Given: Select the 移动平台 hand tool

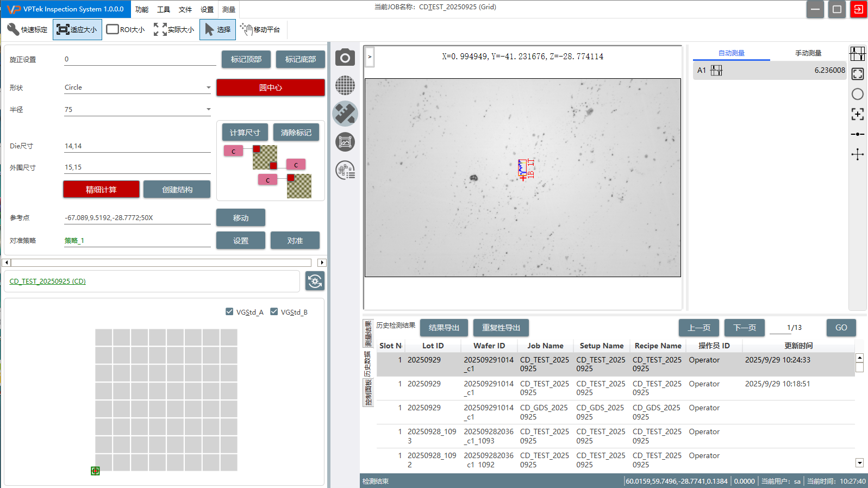Looking at the screenshot, I should click(x=260, y=29).
